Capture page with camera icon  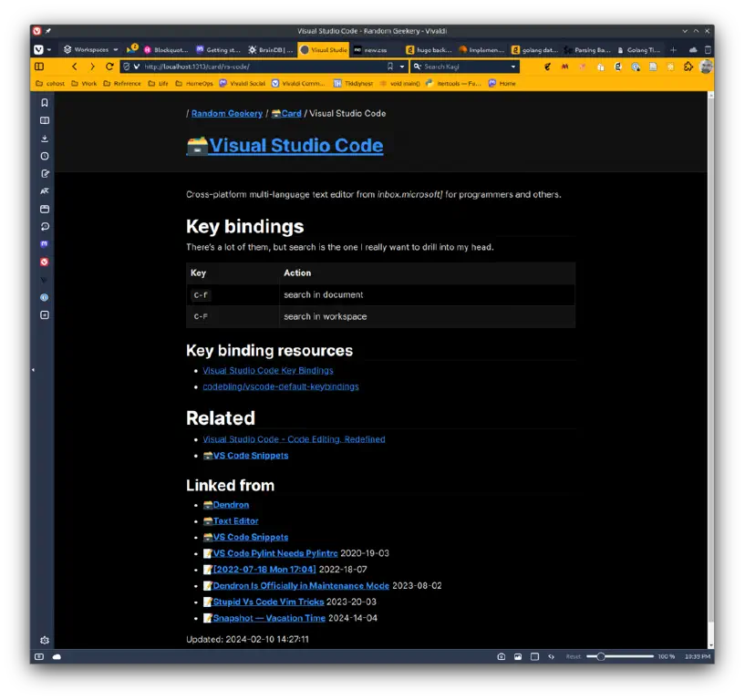(x=501, y=656)
